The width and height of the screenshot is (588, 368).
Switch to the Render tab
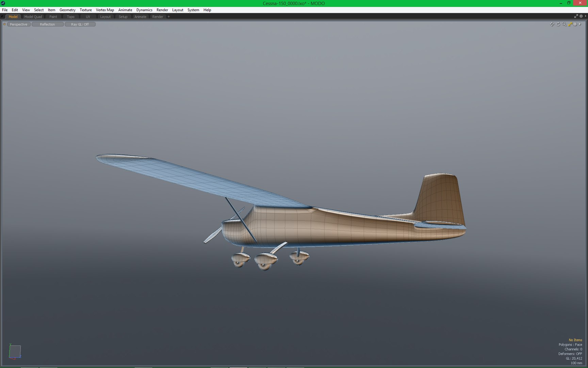tap(158, 17)
